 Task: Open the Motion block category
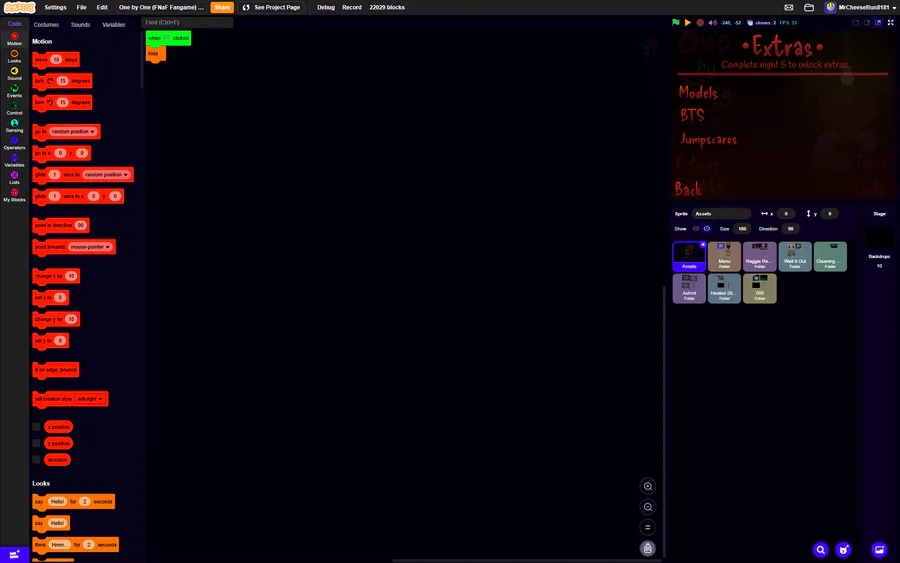[x=14, y=39]
